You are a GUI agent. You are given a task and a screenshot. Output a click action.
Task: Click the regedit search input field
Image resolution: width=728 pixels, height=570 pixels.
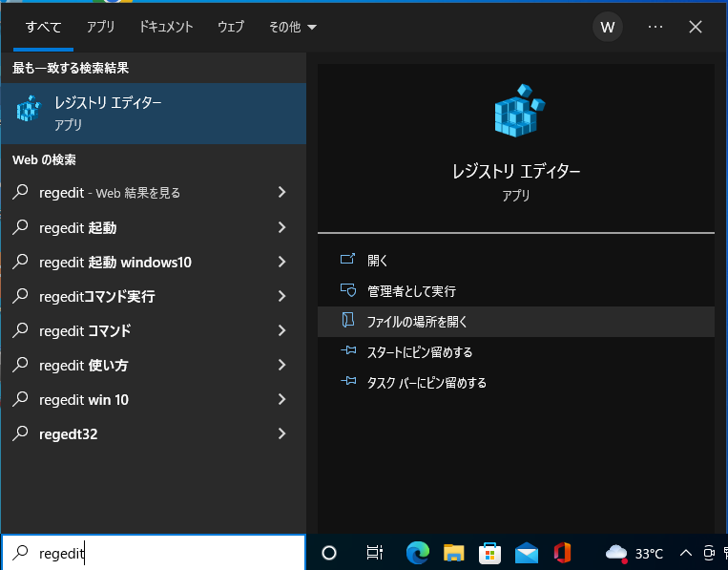(154, 553)
